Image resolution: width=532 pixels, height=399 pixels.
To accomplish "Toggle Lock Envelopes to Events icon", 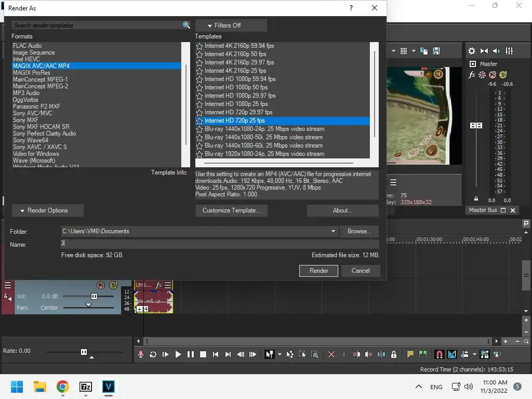I will coord(485,354).
